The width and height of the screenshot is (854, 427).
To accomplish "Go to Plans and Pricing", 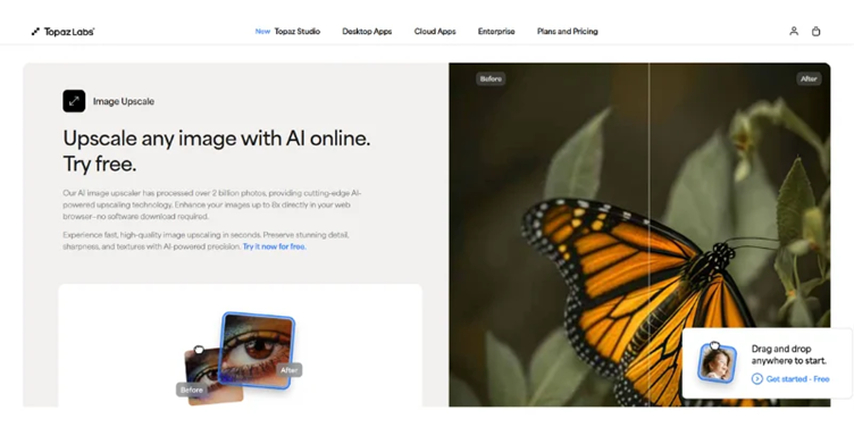I will [567, 32].
